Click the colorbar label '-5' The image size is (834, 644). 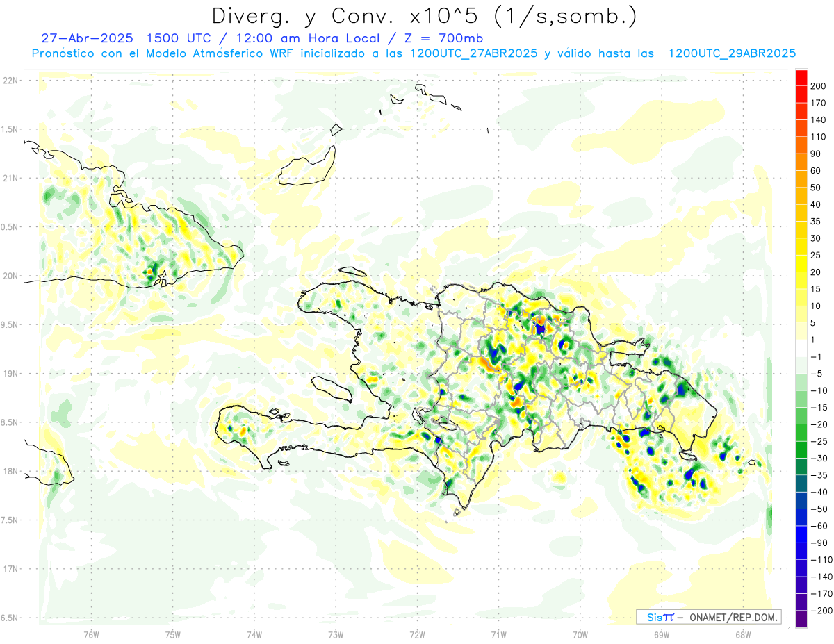816,374
